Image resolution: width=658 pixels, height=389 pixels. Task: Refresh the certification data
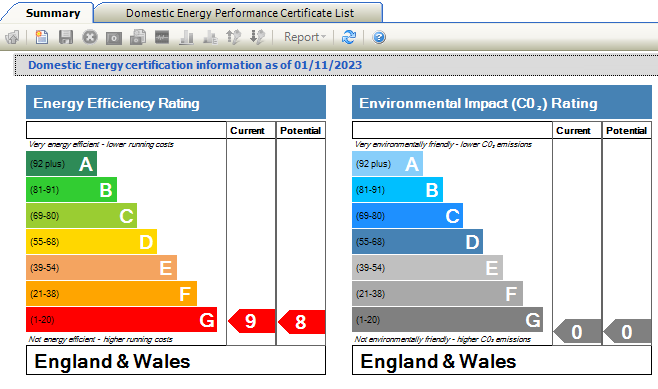pyautogui.click(x=349, y=37)
